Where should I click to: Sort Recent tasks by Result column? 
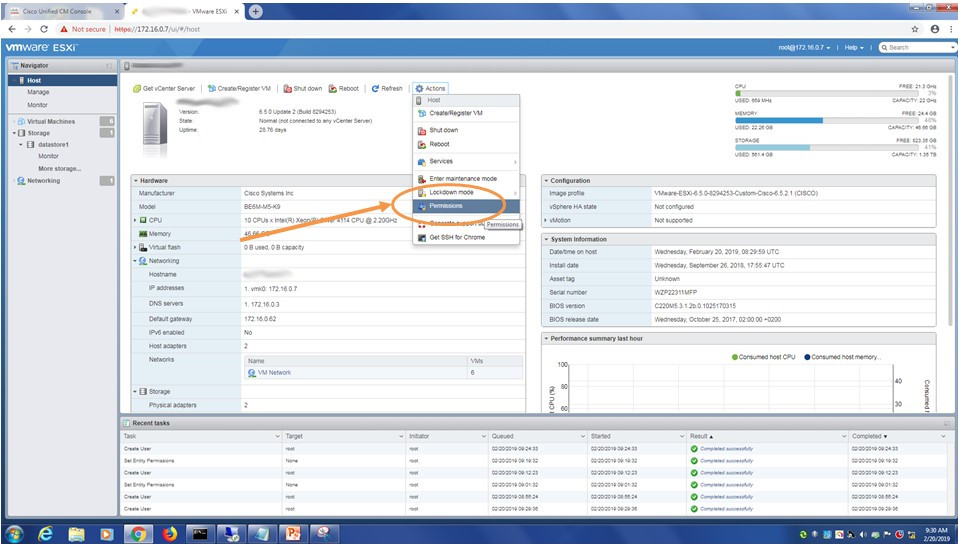(767, 436)
